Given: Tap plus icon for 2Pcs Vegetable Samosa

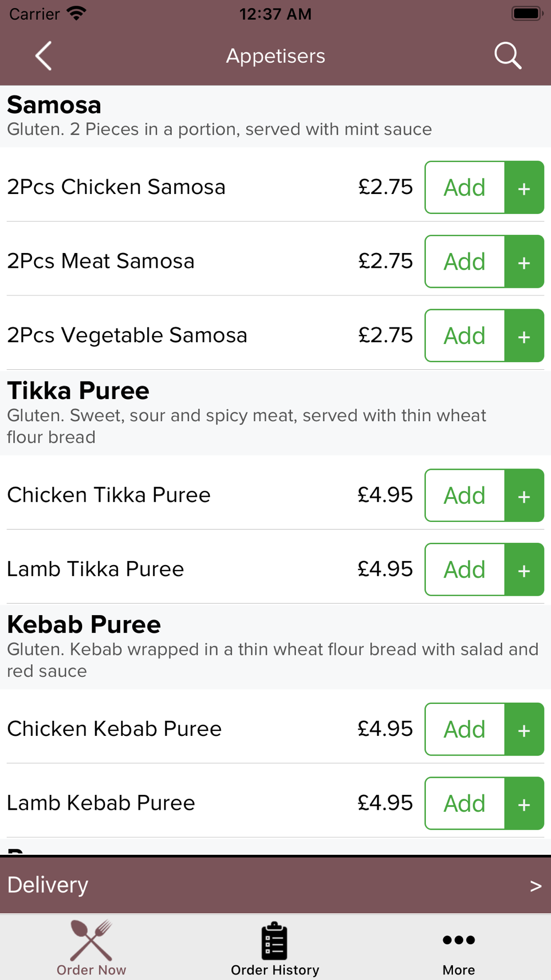Looking at the screenshot, I should point(524,335).
